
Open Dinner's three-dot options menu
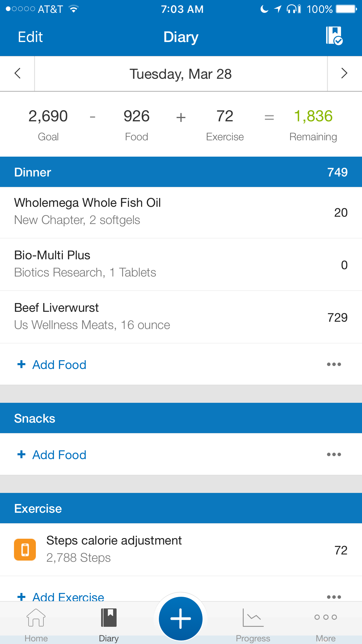pos(334,364)
